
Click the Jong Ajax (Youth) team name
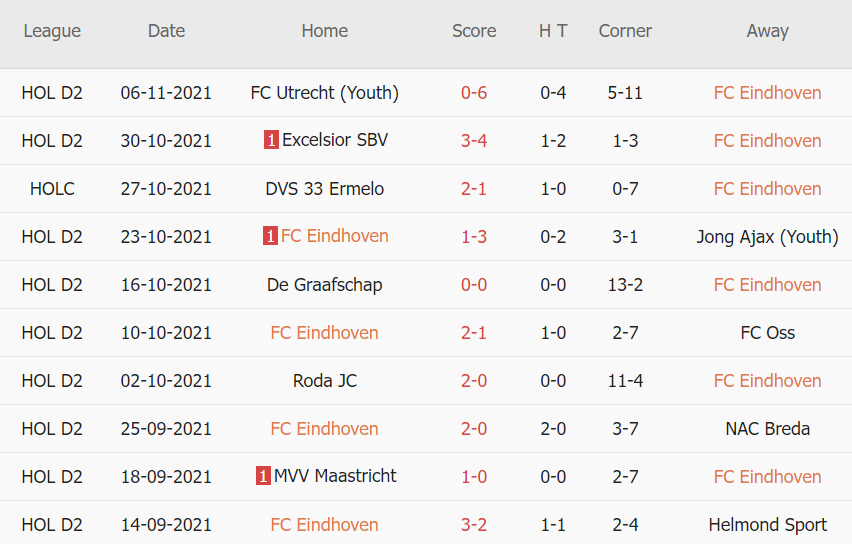pyautogui.click(x=767, y=237)
